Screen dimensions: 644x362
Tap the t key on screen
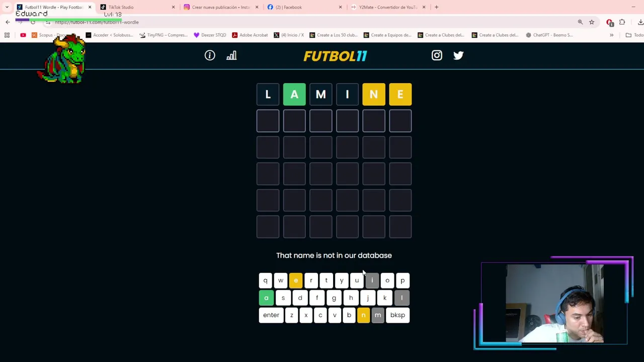326,281
